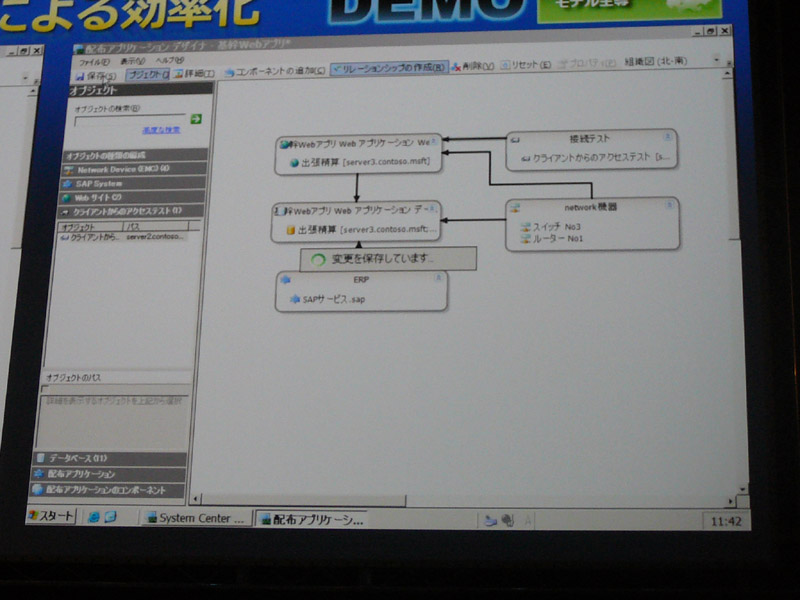Click the 出張精算 database cylinder icon
Viewport: 800px width, 600px height.
pos(290,231)
